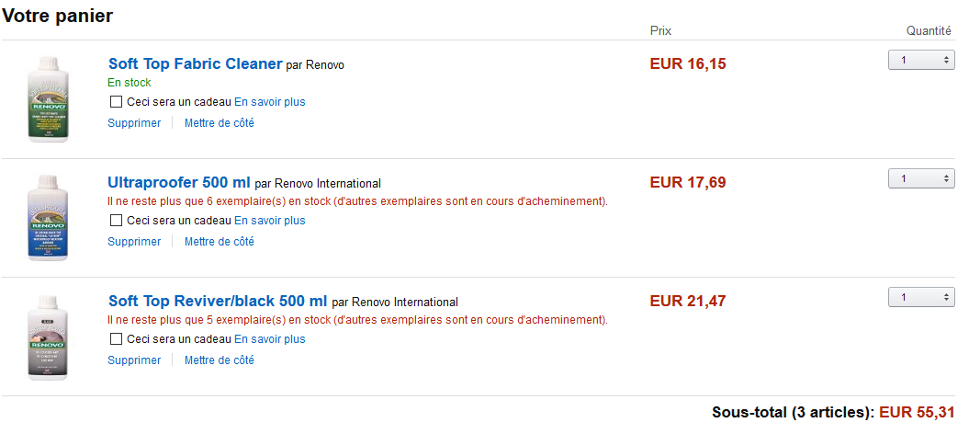Screen dimensions: 980x434
Task: Click Supprimer for Soft Top Reviver/black
Action: click(x=134, y=360)
